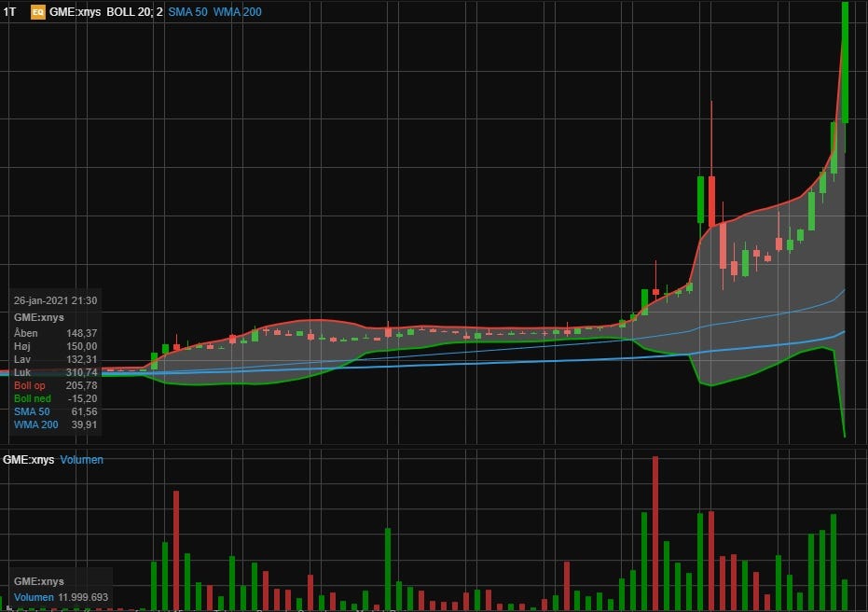Click the WMA 200 label in tooltip

tap(36, 424)
